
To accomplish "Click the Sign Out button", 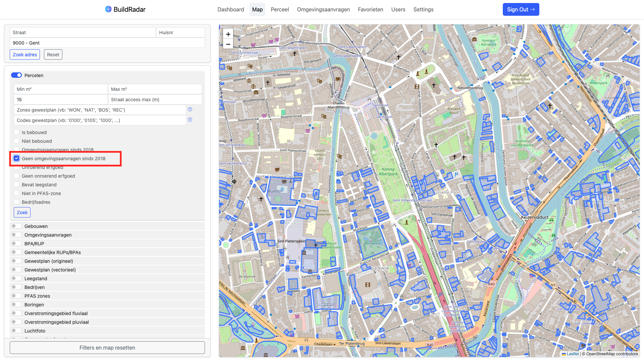I will click(x=521, y=9).
